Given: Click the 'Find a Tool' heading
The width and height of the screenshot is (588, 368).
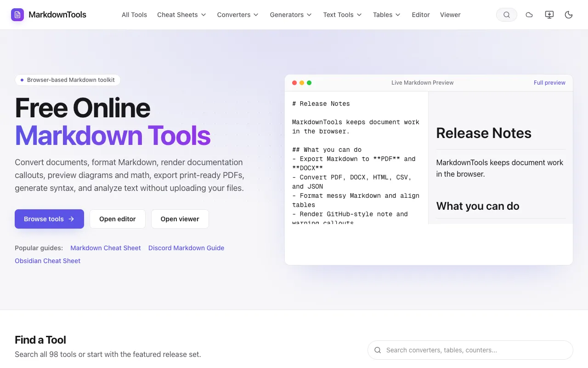Looking at the screenshot, I should [x=40, y=340].
